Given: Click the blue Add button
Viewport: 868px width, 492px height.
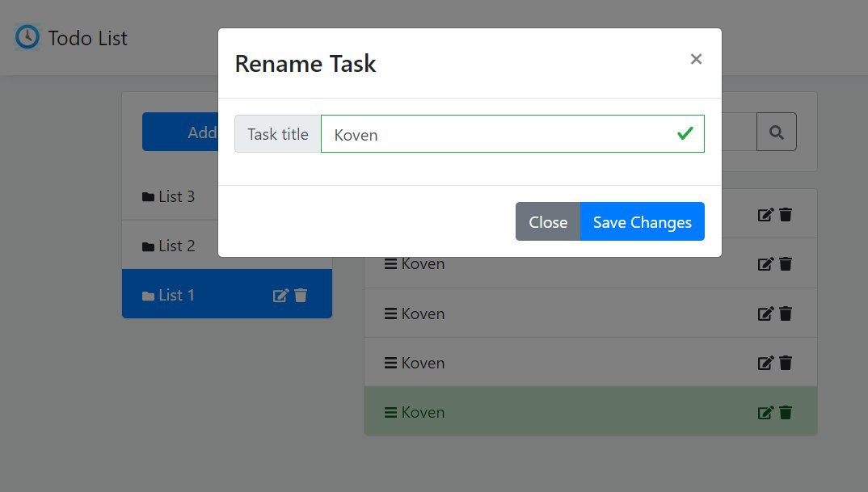Looking at the screenshot, I should pos(180,132).
